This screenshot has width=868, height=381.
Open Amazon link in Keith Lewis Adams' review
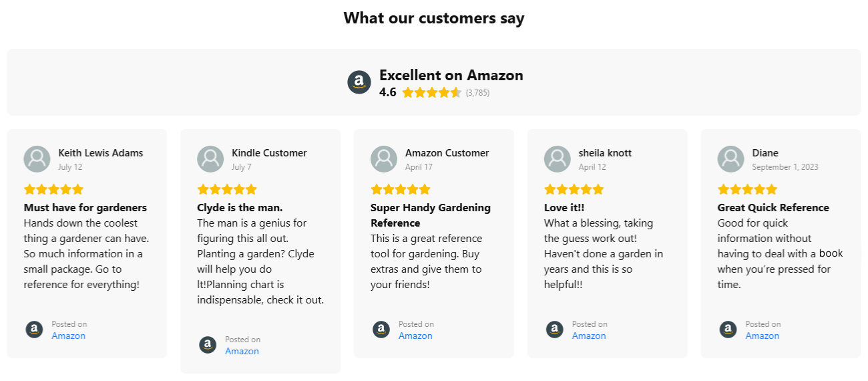point(69,336)
